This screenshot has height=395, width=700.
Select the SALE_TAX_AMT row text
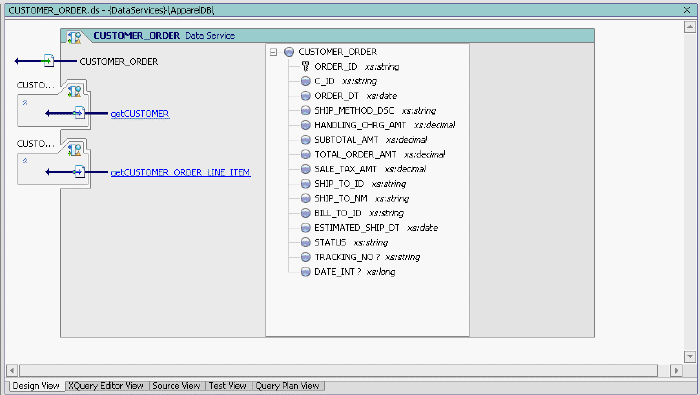point(370,169)
